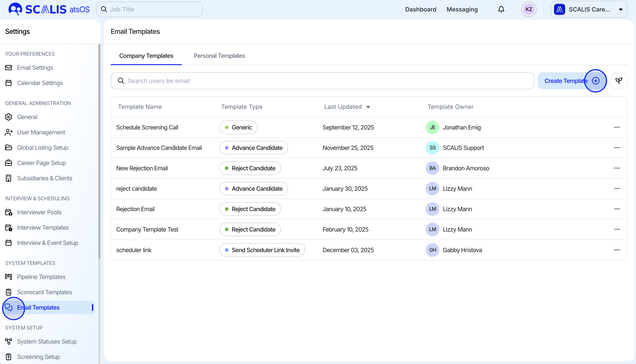The height and width of the screenshot is (364, 636).
Task: Open the Messaging link in header
Action: pos(462,10)
